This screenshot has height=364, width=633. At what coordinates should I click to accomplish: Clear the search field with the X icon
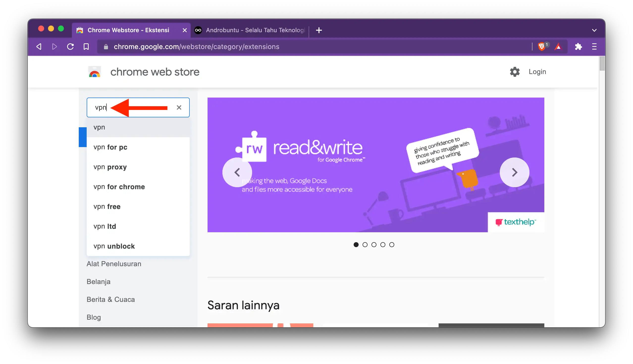point(179,107)
